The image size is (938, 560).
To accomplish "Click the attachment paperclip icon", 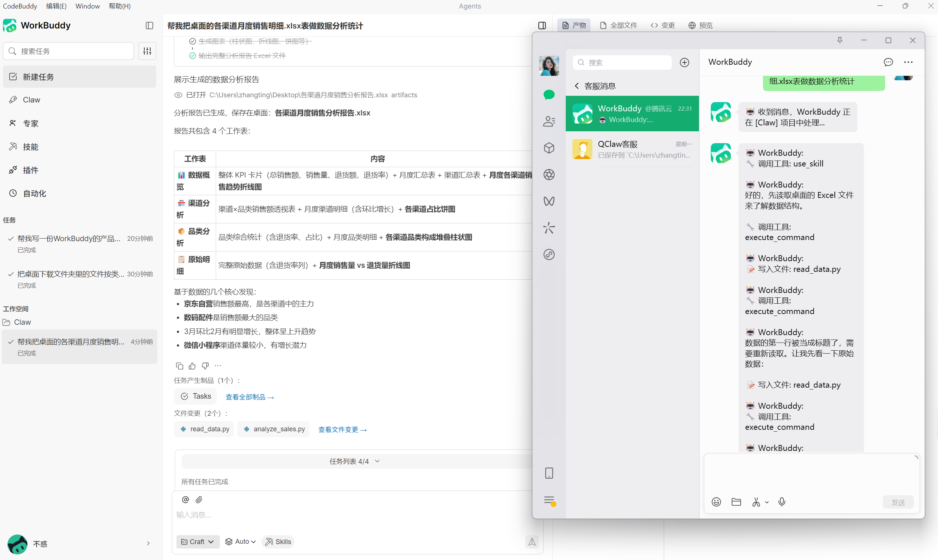I will coord(199,500).
